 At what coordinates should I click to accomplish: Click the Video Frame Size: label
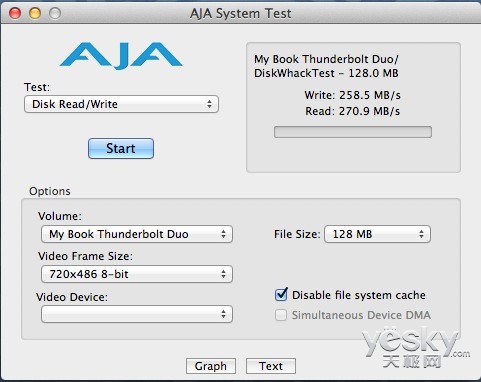point(85,256)
